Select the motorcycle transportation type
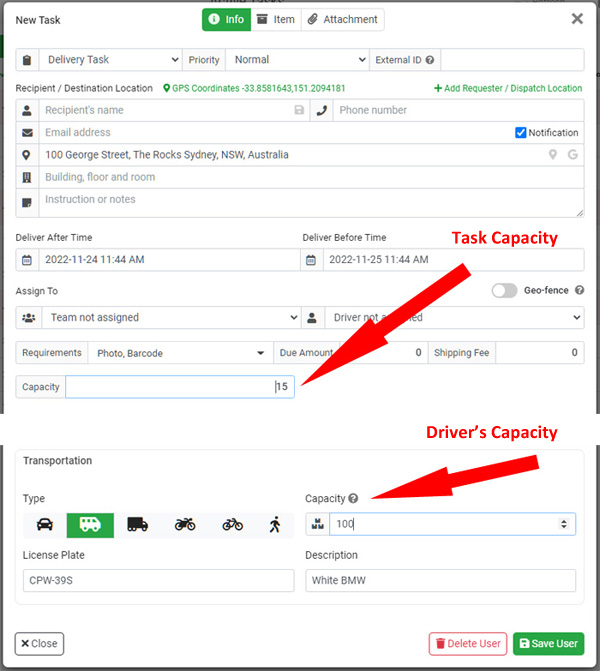The image size is (600, 671). click(185, 525)
